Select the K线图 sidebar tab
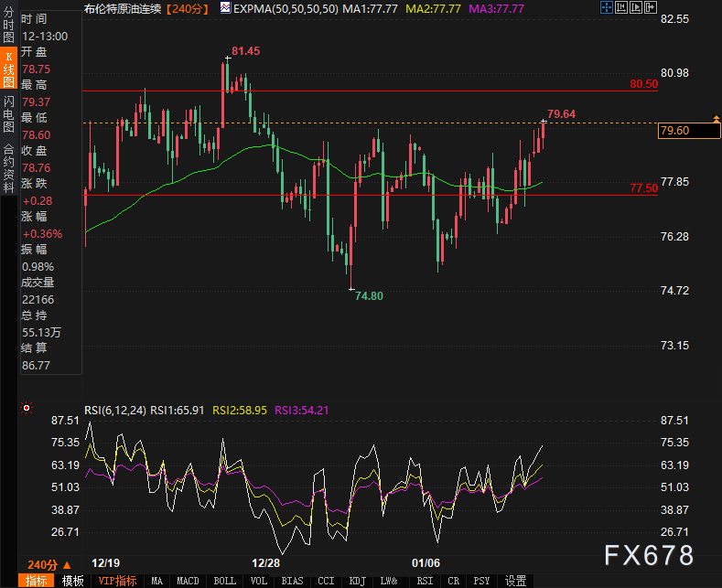Screen dimensions: 722x588 (x=8, y=69)
